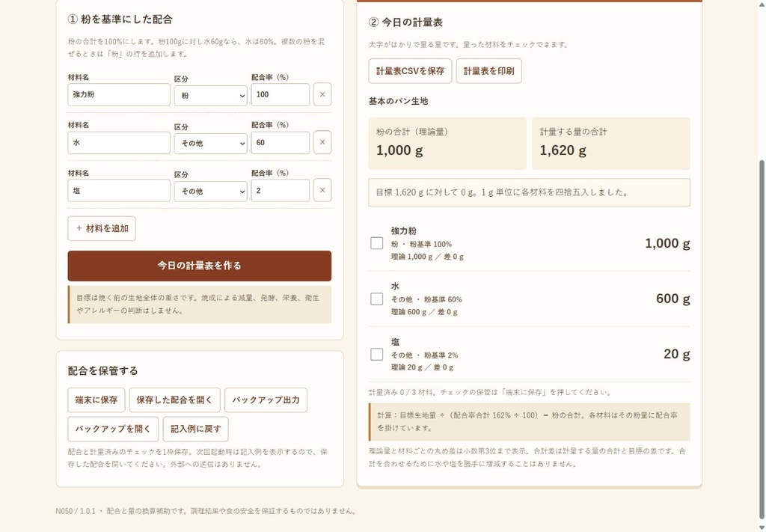Print via 計量表を印刷 button
This screenshot has width=766, height=532.
(x=489, y=71)
